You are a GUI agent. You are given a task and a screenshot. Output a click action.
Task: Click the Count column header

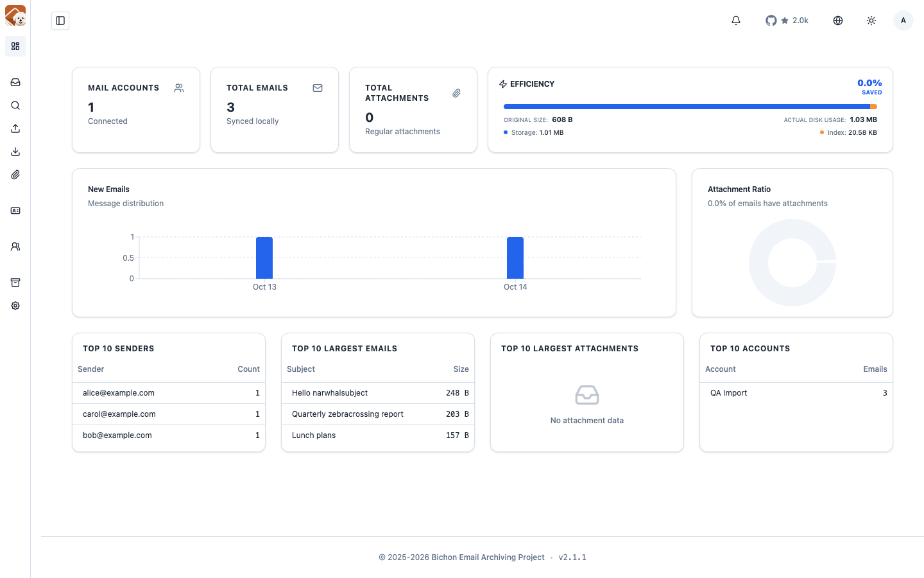[x=248, y=369]
